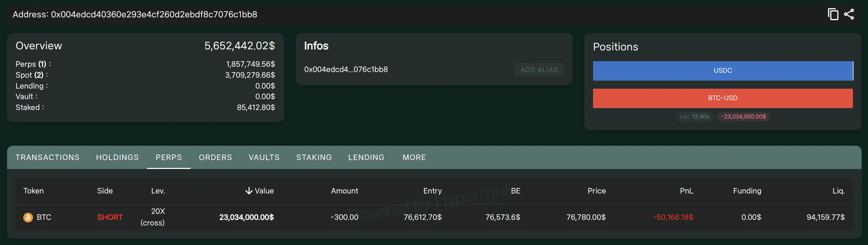Expand the More tab menu
868x245 pixels.
pyautogui.click(x=414, y=157)
